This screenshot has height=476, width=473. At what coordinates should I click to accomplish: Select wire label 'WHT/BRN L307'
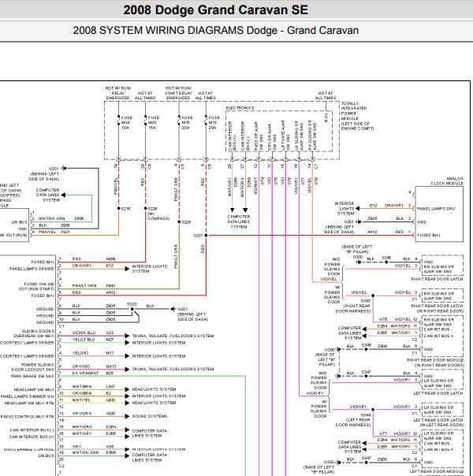point(94,386)
